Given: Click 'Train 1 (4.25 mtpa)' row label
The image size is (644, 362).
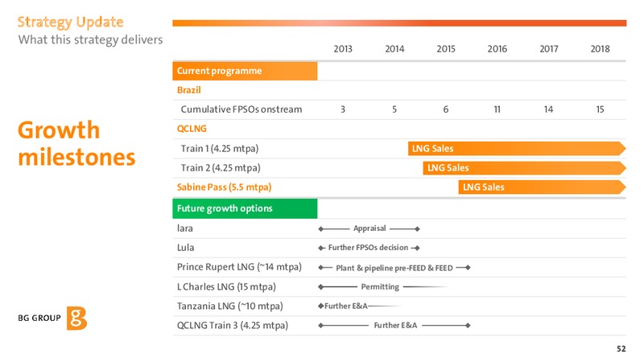Looking at the screenshot, I should click(220, 148).
